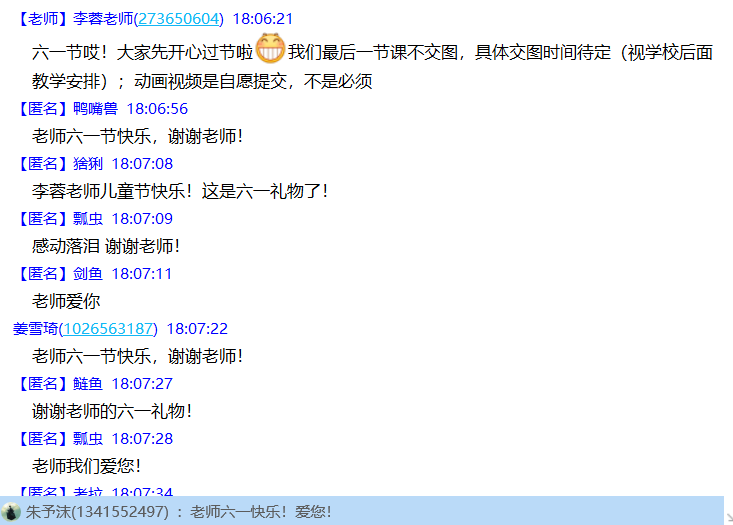
Task: Click anonymous sender 瓢虫 at 18:07:28
Action: (88, 439)
